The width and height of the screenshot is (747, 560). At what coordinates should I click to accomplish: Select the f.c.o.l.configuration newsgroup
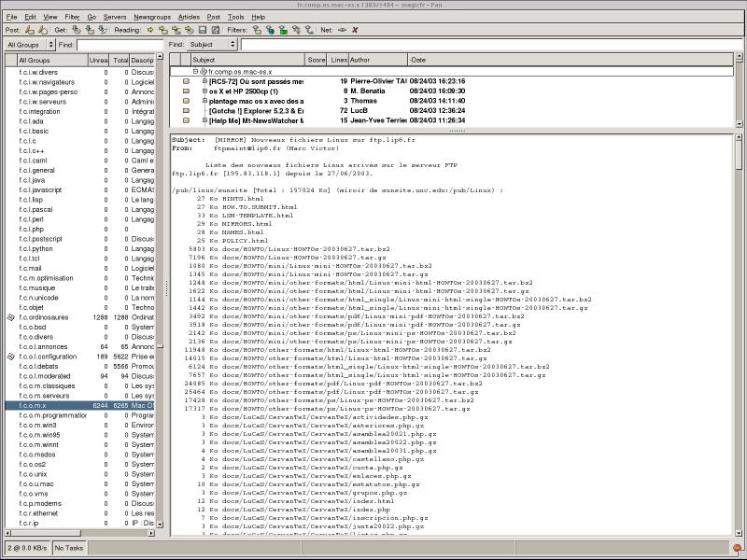point(47,357)
